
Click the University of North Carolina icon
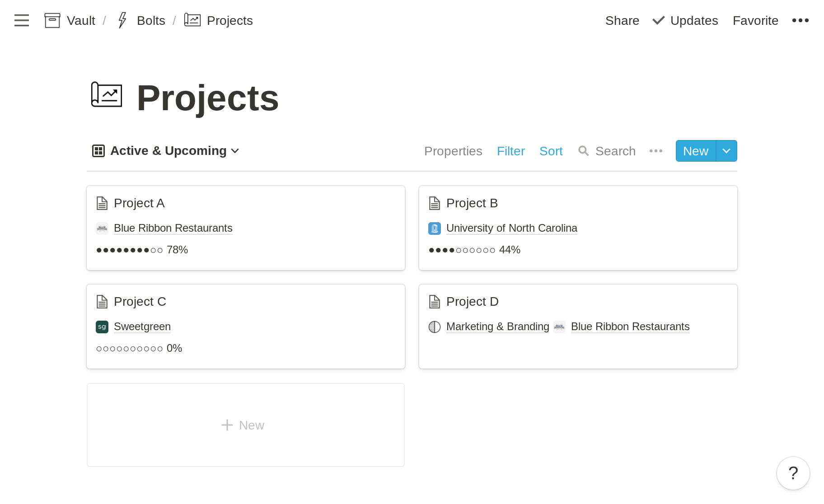pos(434,228)
